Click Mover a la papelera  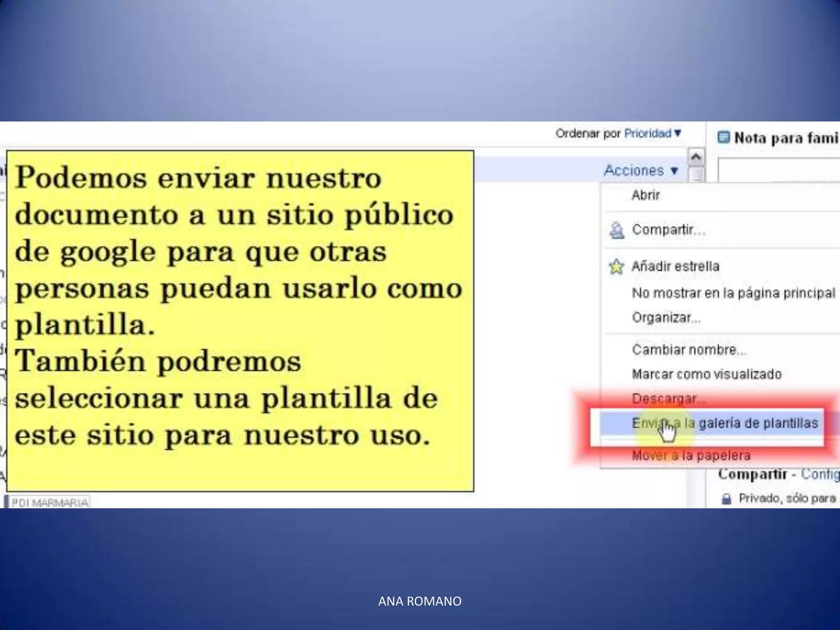click(691, 455)
